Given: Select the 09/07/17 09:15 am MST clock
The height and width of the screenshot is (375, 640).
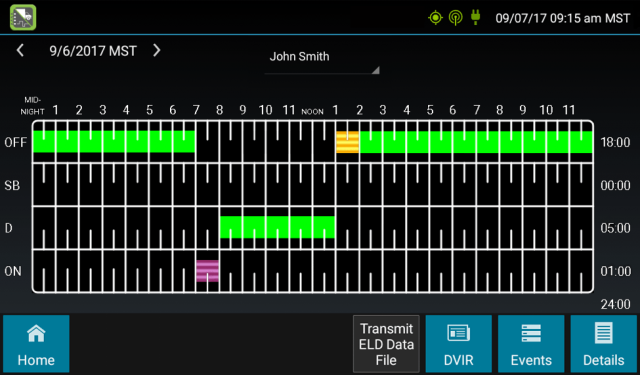Looking at the screenshot, I should tap(563, 18).
